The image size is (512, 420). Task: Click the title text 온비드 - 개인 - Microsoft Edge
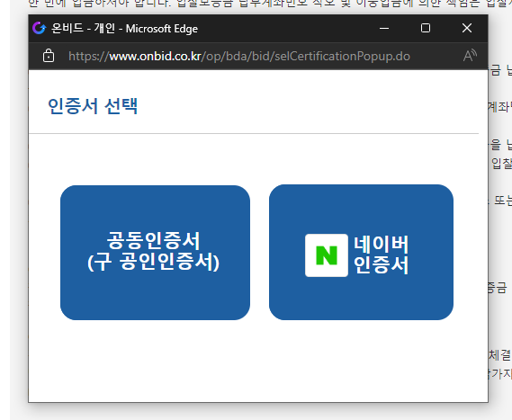pos(124,29)
